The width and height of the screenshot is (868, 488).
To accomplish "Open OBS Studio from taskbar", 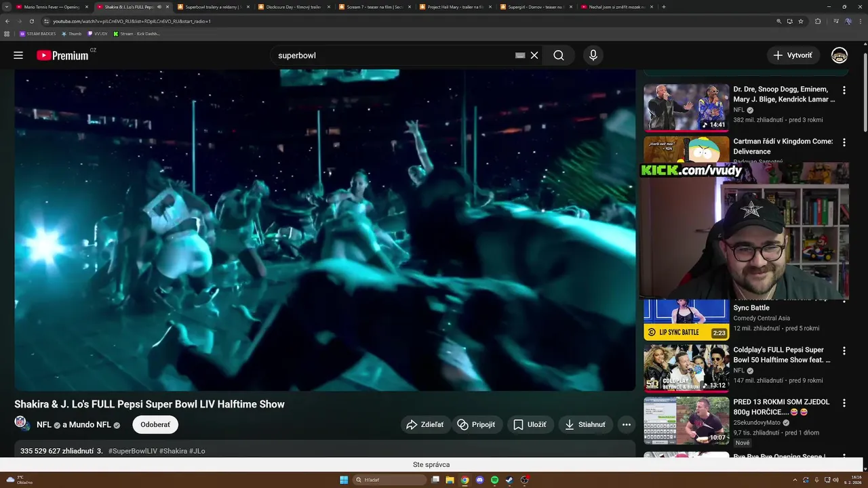I will pyautogui.click(x=524, y=480).
